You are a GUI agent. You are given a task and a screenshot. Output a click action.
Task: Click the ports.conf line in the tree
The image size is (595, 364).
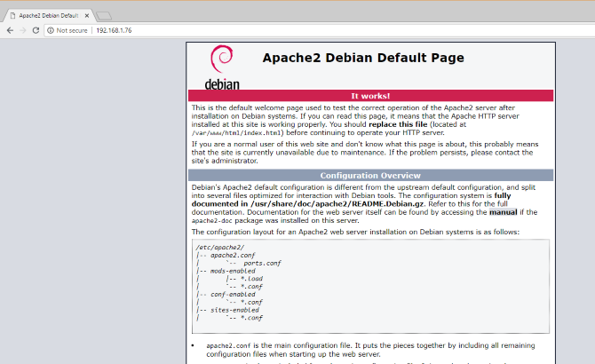pyautogui.click(x=262, y=263)
